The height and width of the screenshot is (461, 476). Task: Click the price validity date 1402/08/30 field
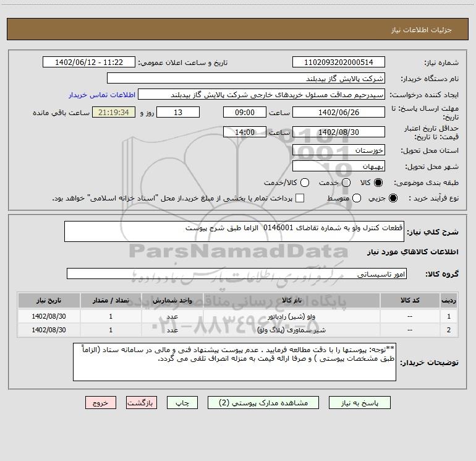(339, 132)
